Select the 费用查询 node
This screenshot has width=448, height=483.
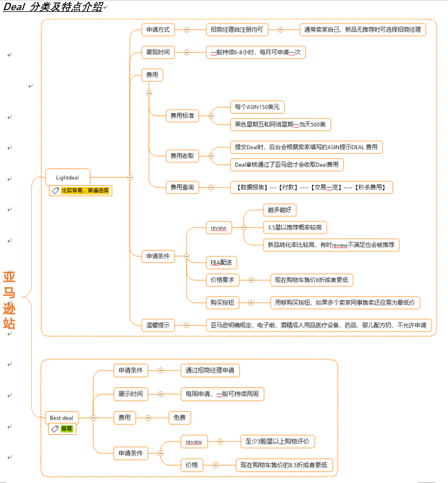(x=183, y=187)
